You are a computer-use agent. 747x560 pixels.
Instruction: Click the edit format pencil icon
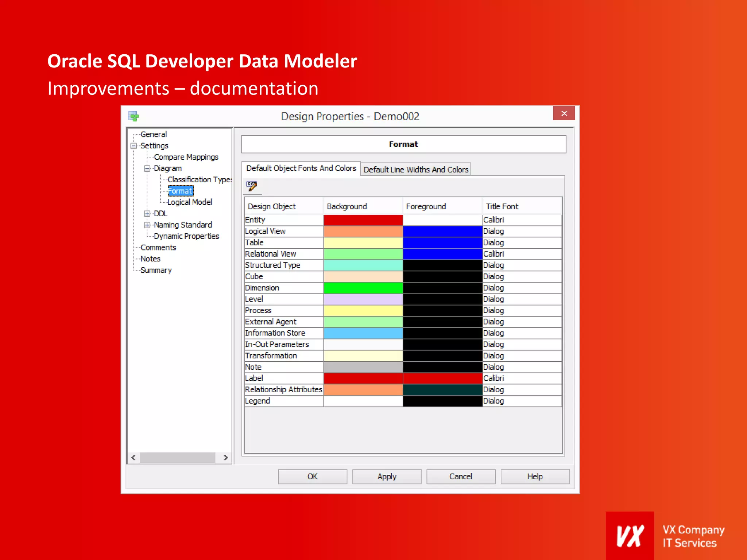[252, 186]
